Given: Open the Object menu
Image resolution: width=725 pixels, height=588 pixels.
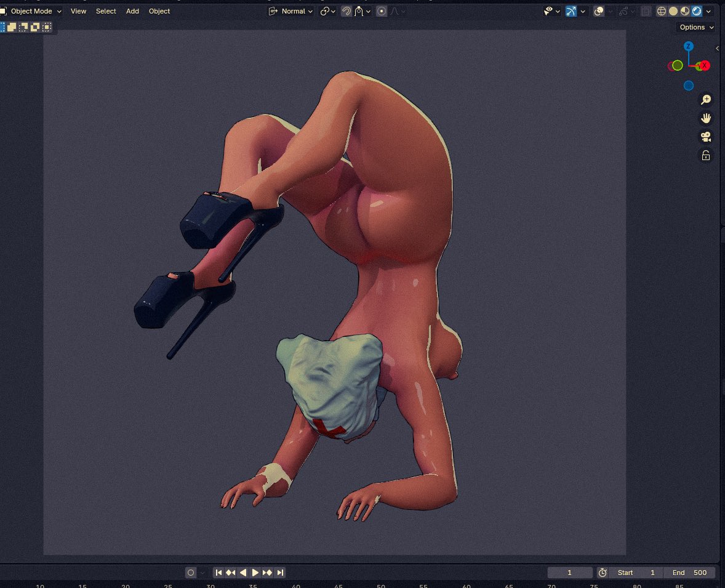Looking at the screenshot, I should (x=159, y=11).
